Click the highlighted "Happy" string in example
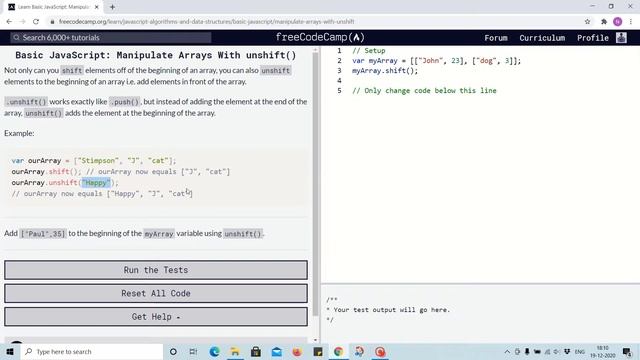This screenshot has width=640, height=360. (96, 182)
